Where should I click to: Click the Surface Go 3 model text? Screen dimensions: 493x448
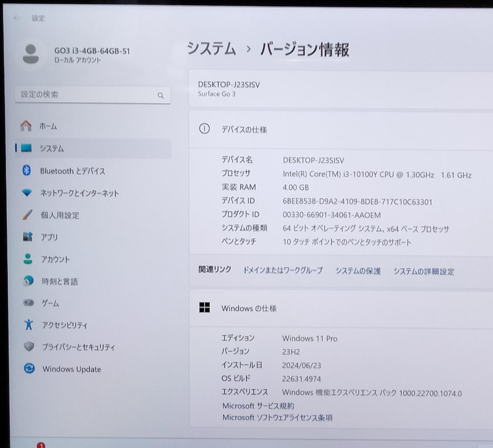tap(217, 94)
